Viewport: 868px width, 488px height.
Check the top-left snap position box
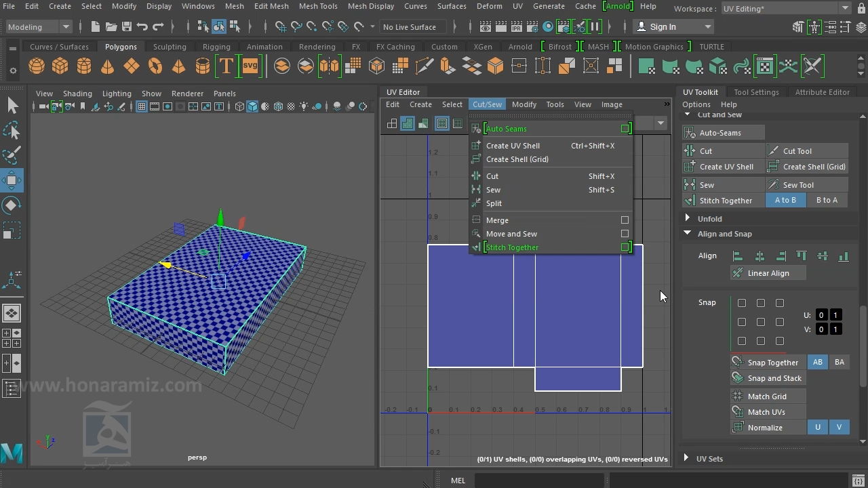tap(742, 303)
